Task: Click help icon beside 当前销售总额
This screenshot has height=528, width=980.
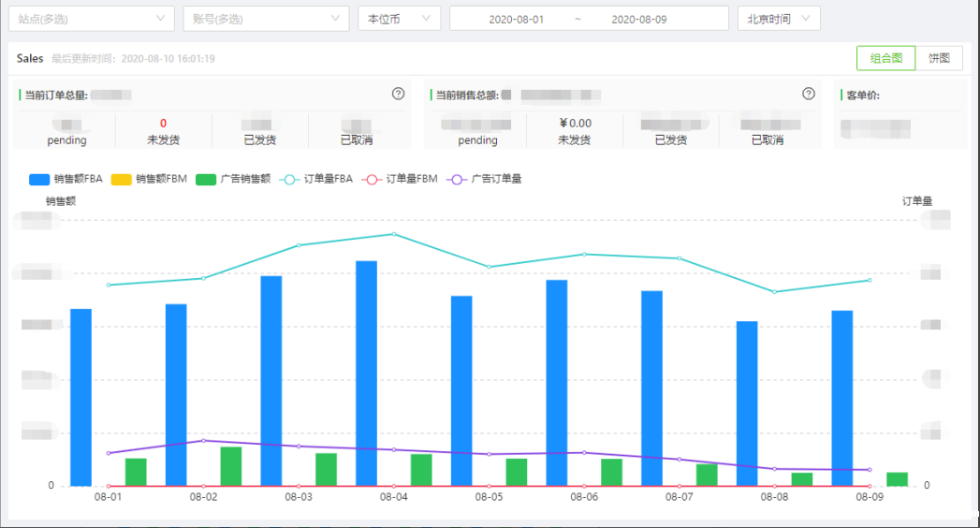Action: (x=809, y=94)
